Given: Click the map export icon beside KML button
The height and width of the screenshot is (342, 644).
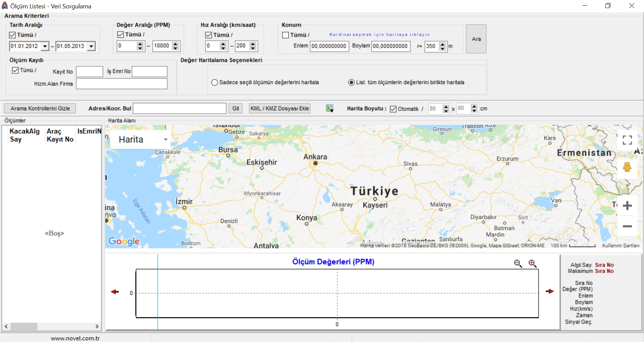Looking at the screenshot, I should point(330,108).
